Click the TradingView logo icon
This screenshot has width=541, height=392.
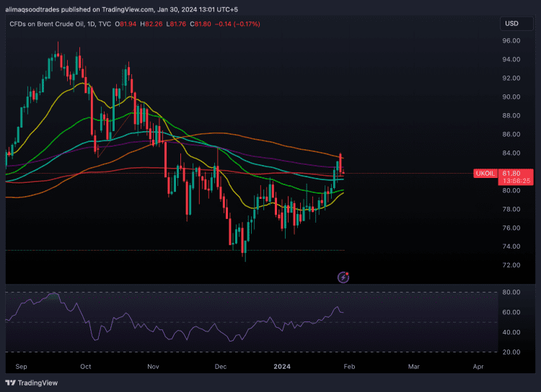click(10, 383)
